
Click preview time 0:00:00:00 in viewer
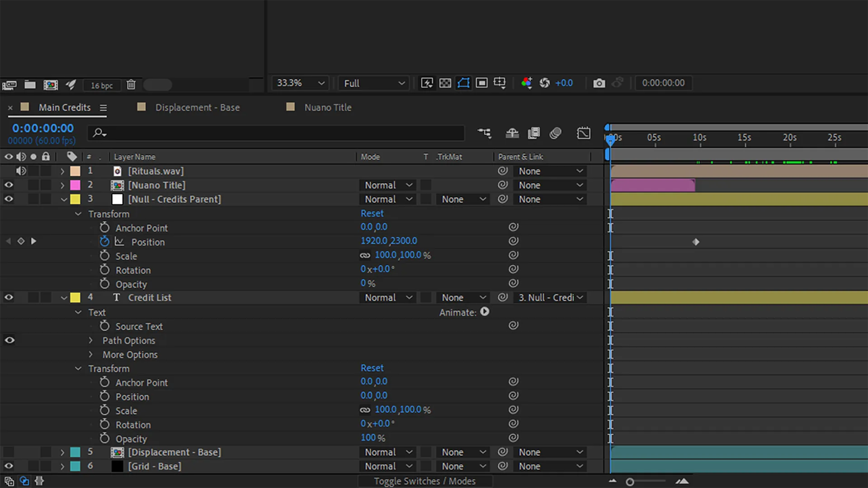click(x=663, y=83)
